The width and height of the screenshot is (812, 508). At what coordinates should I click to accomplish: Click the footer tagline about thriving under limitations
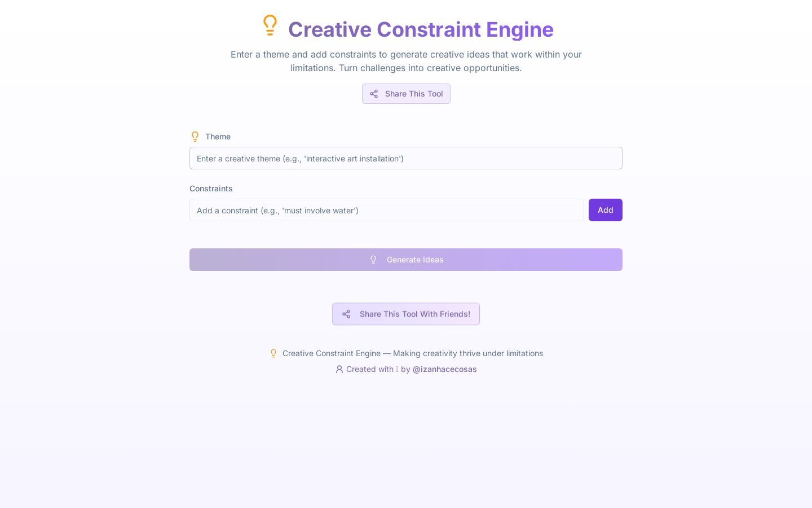coord(413,353)
